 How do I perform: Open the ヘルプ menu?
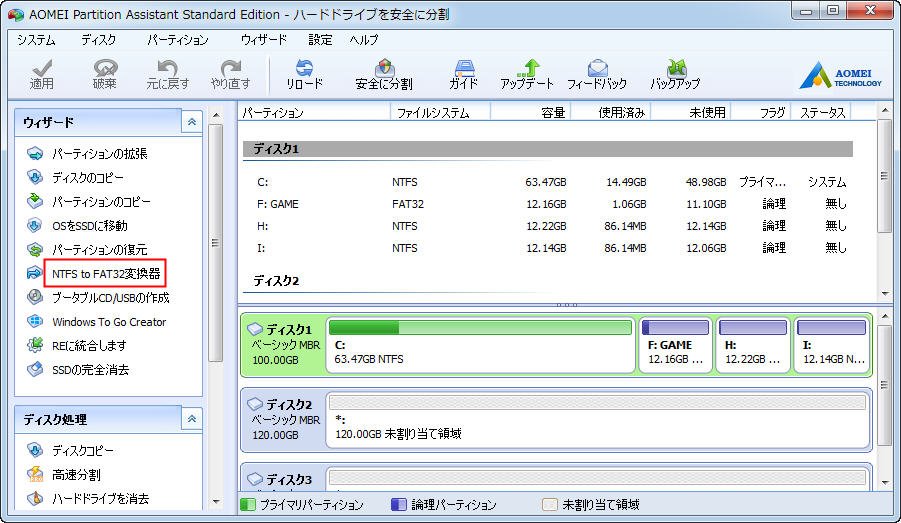pos(364,40)
